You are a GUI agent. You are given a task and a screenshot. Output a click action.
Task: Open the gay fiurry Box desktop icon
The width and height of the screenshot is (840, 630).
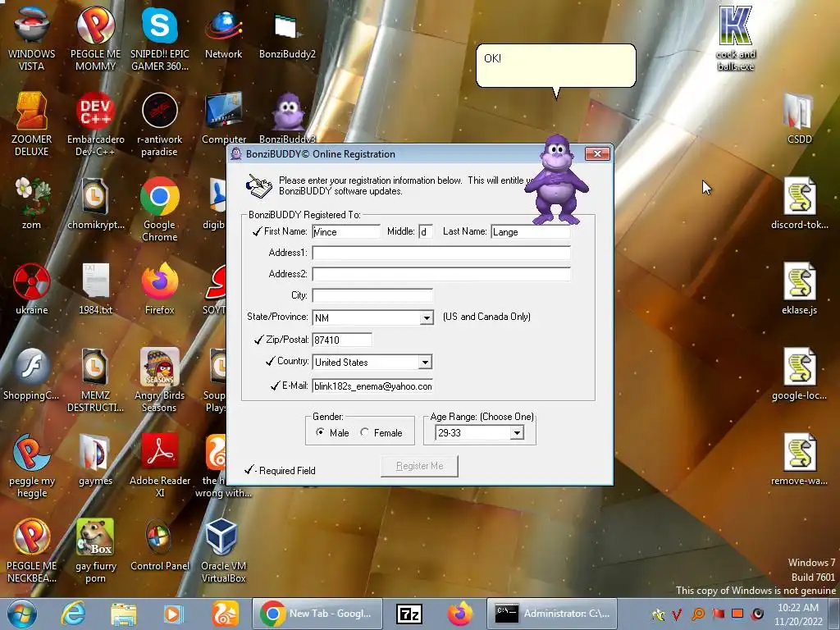coord(95,550)
